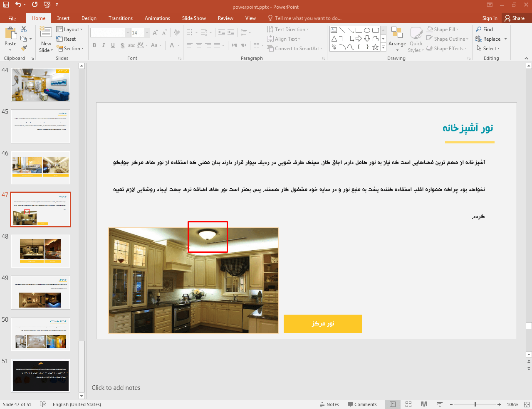
Task: Open Reading View from status bar
Action: click(424, 404)
